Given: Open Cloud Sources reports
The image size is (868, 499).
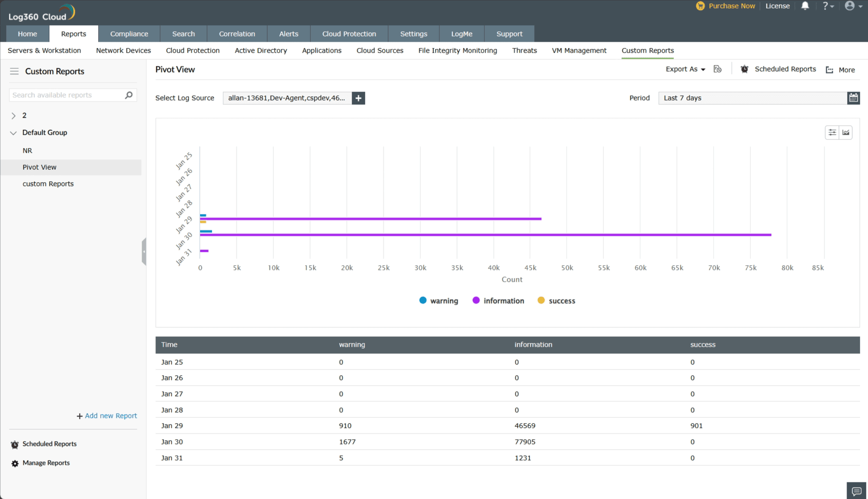Looking at the screenshot, I should (380, 50).
